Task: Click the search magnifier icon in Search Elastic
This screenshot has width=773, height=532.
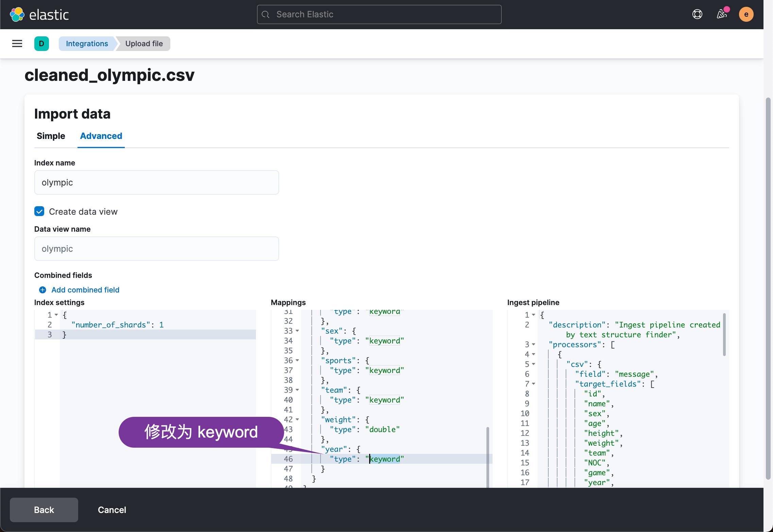Action: tap(266, 14)
